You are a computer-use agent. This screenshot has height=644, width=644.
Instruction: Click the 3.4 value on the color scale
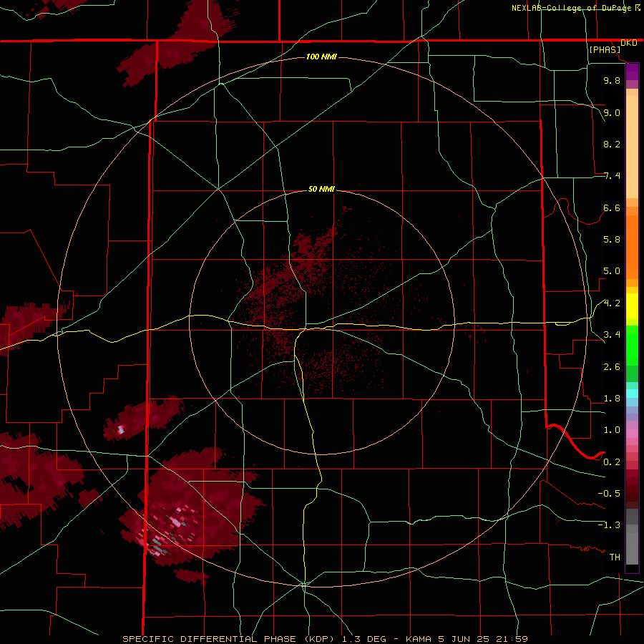point(612,335)
